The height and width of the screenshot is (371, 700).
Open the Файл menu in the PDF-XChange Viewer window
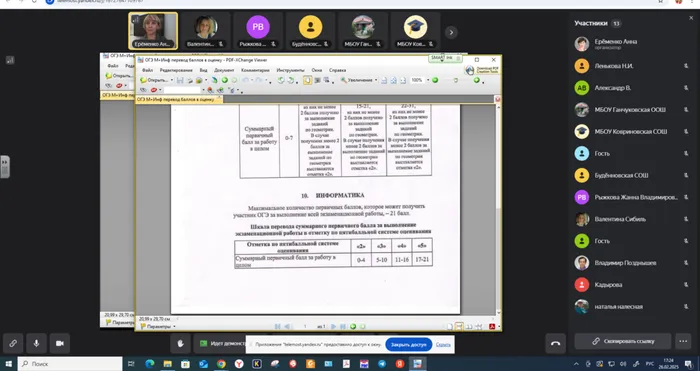pyautogui.click(x=147, y=71)
